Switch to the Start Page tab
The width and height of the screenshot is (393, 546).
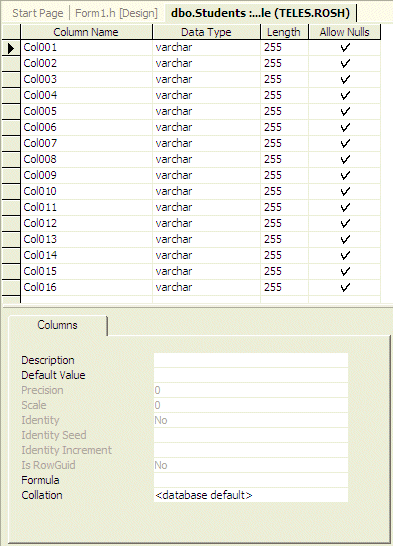(x=38, y=13)
